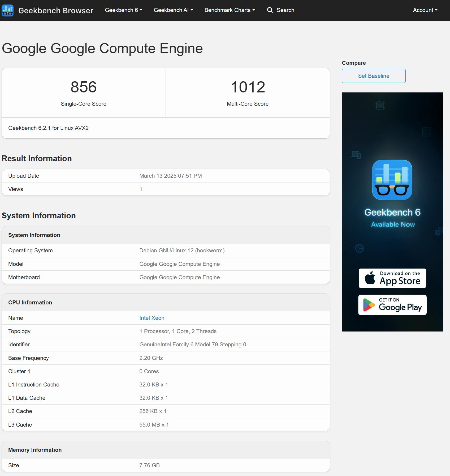Expand the Geekbench AI menu

pos(173,10)
